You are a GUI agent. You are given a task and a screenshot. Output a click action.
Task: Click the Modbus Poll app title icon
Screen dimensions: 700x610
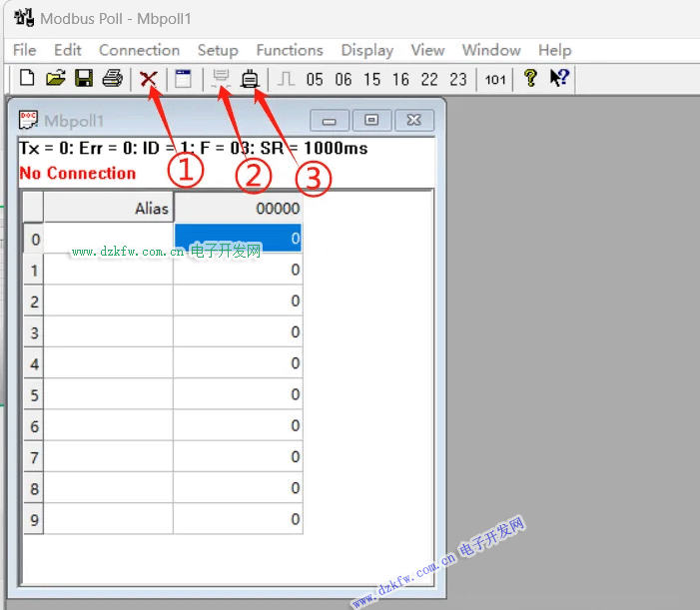pos(24,18)
